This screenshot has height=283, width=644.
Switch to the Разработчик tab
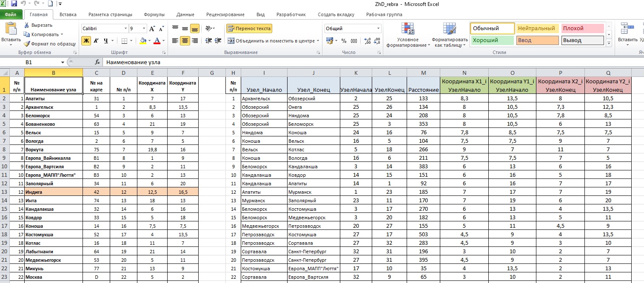click(291, 14)
